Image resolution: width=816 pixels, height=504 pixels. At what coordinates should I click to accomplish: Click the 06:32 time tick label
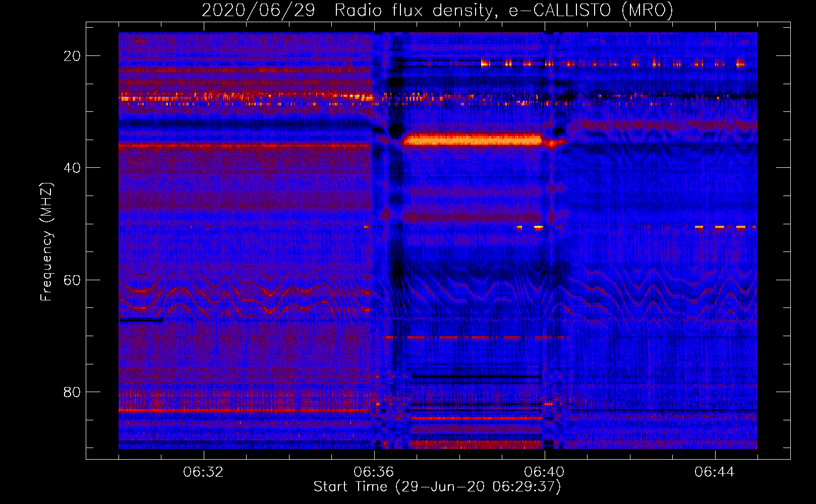click(203, 472)
